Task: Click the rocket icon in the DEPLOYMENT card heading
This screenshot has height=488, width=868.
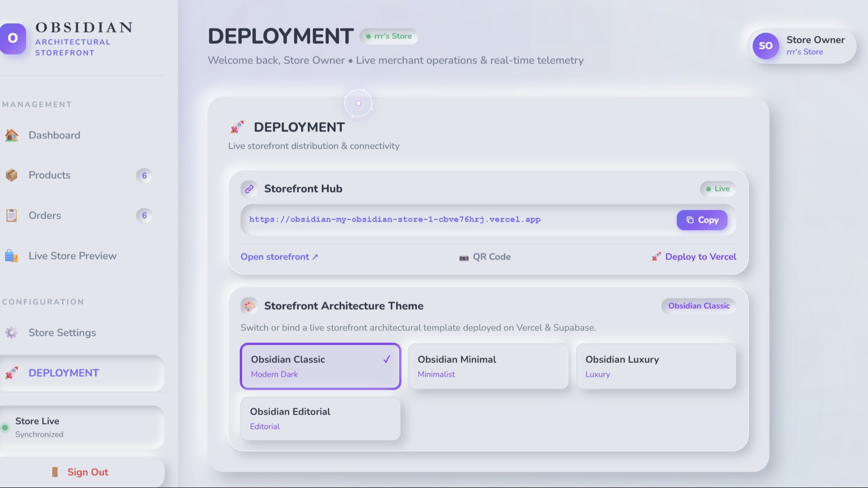Action: click(237, 127)
